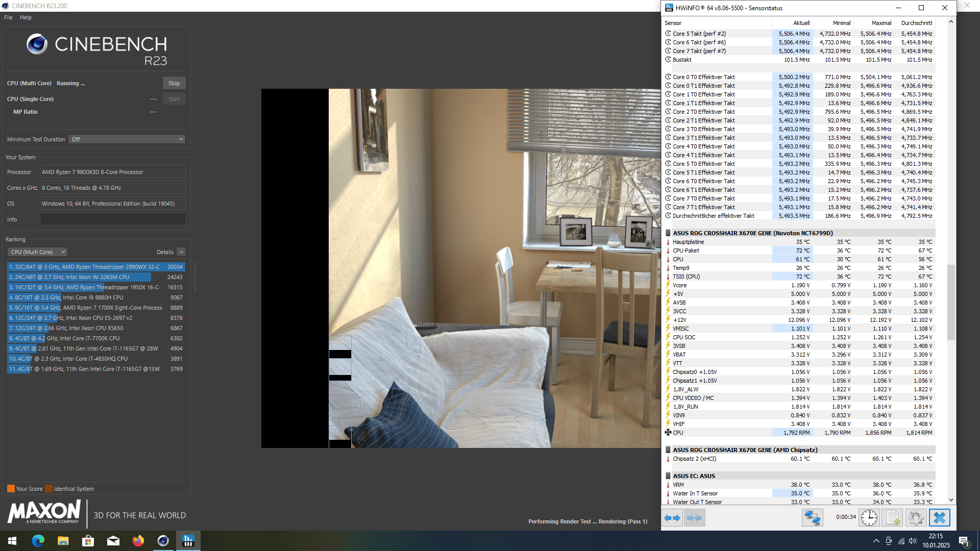Screen dimensions: 980x551
Task: Expand the ranking Details arrow
Action: [181, 252]
